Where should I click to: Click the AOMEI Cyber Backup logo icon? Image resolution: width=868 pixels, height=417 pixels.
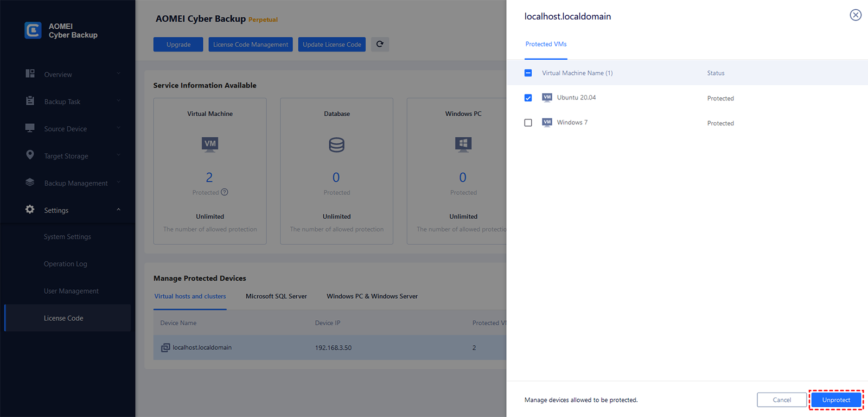click(33, 30)
